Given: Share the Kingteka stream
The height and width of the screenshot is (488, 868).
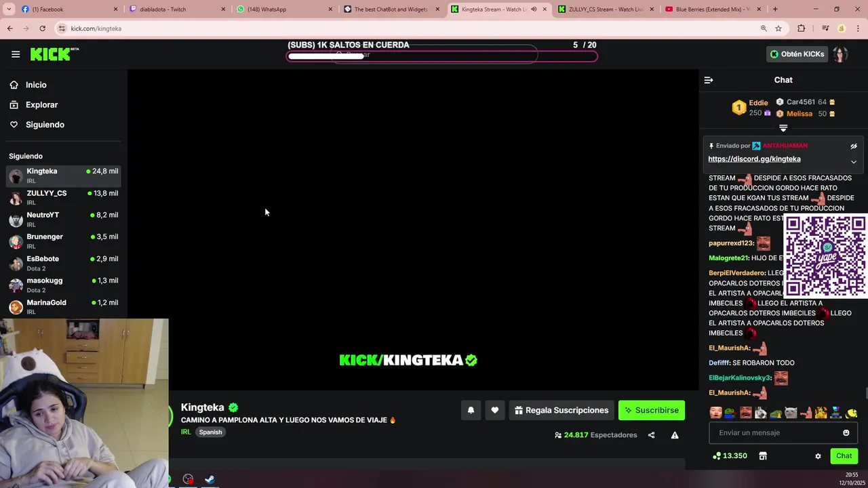Looking at the screenshot, I should tap(651, 435).
